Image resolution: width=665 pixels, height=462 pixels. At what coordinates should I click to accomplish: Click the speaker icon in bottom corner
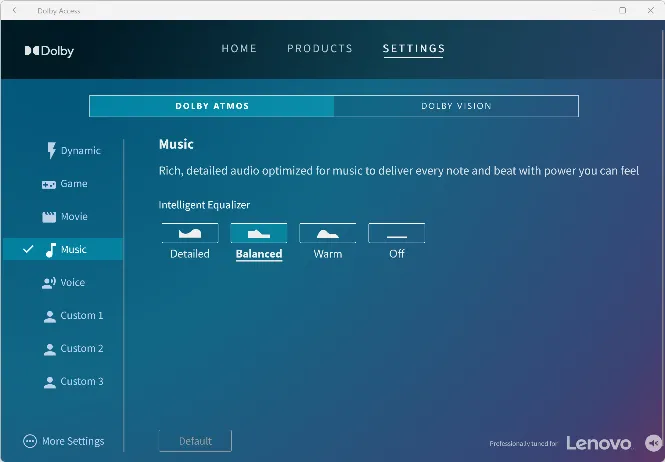[652, 442]
